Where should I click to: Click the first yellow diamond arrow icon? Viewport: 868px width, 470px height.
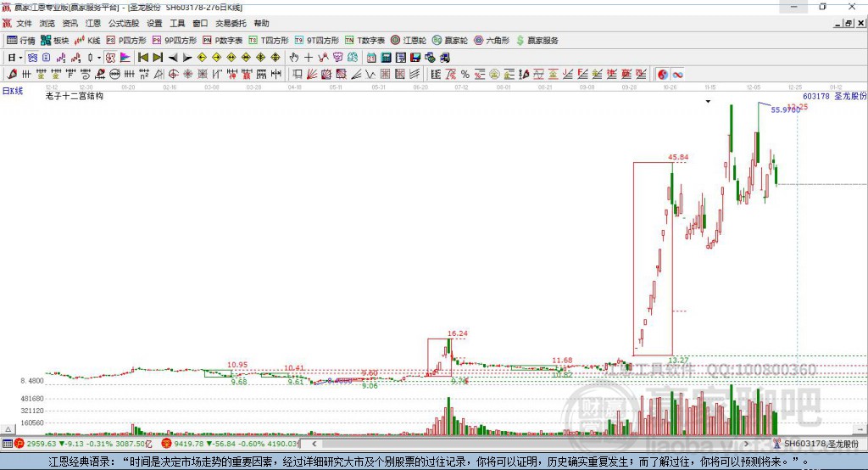tap(202, 58)
